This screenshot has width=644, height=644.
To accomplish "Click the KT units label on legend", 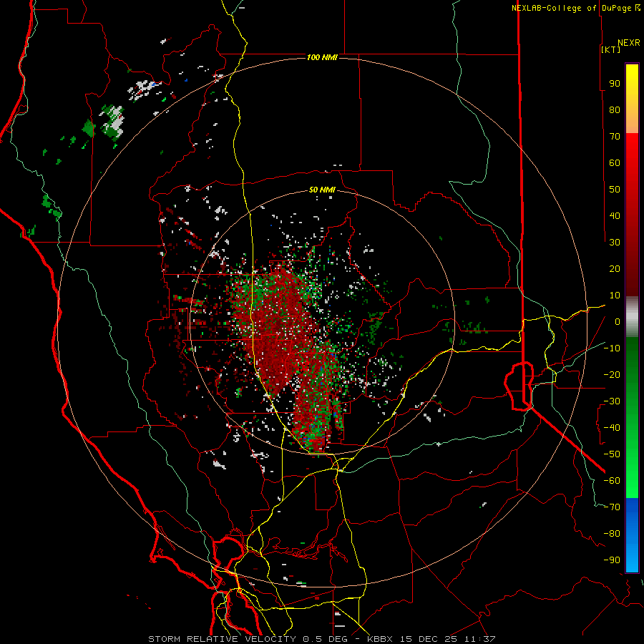I will click(x=611, y=49).
